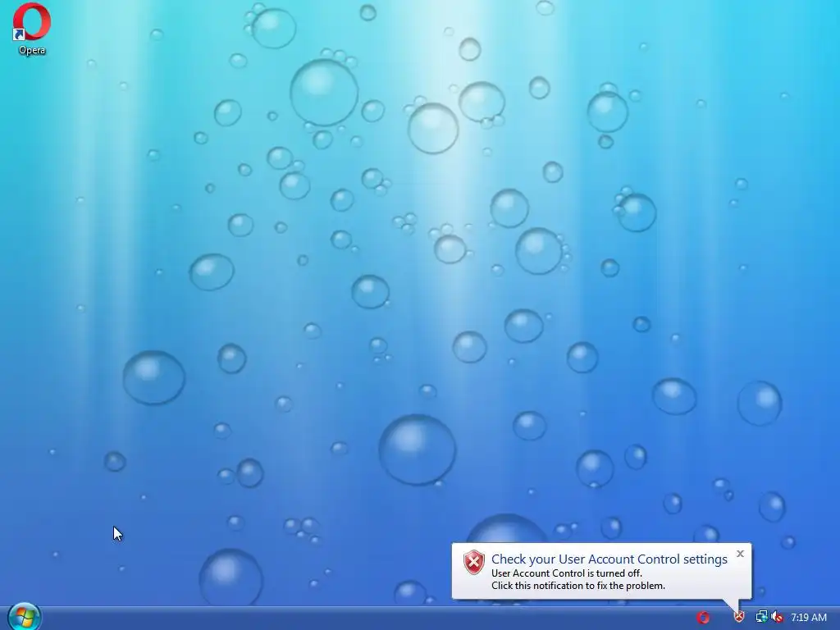Click the muted volume speaker tray icon

777,617
